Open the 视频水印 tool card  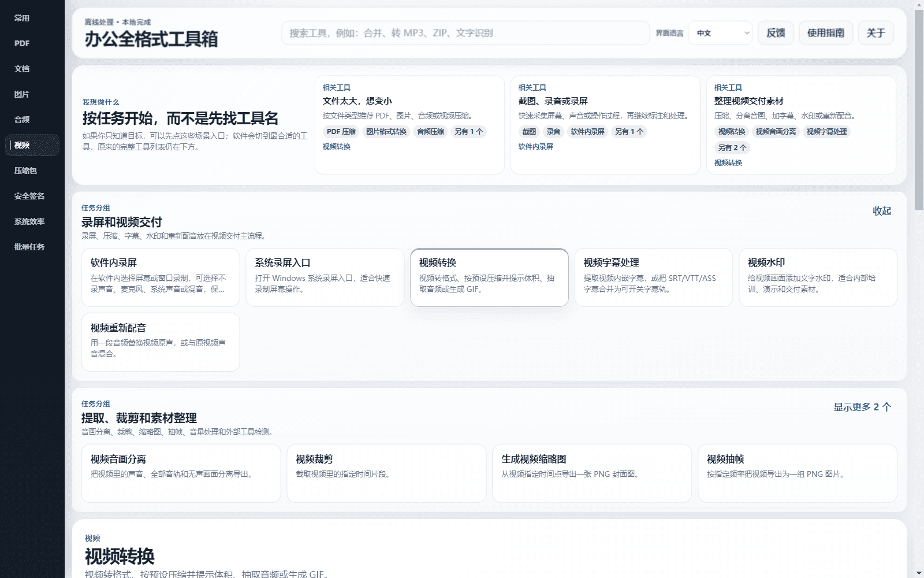click(818, 277)
